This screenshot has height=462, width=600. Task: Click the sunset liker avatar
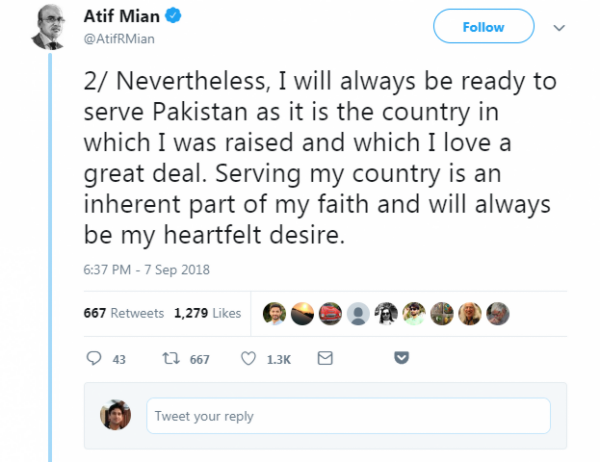pyautogui.click(x=304, y=314)
